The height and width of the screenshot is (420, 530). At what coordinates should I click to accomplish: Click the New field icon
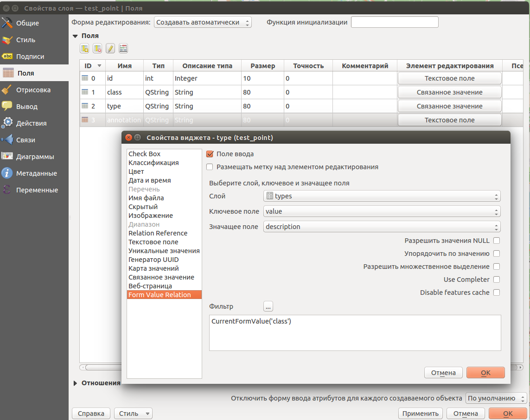[84, 49]
